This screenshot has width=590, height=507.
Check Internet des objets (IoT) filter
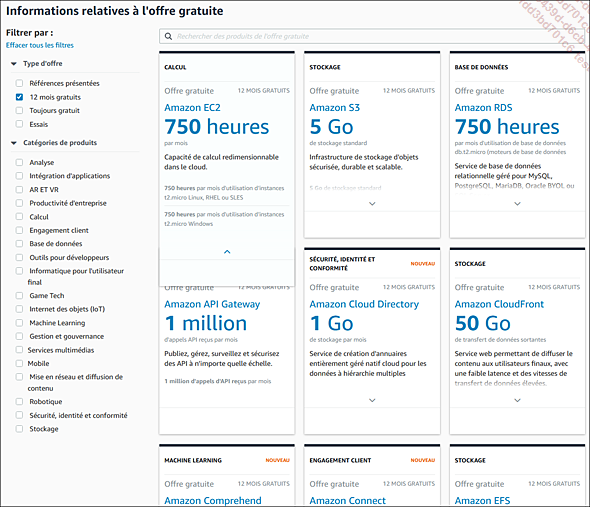[x=19, y=309]
